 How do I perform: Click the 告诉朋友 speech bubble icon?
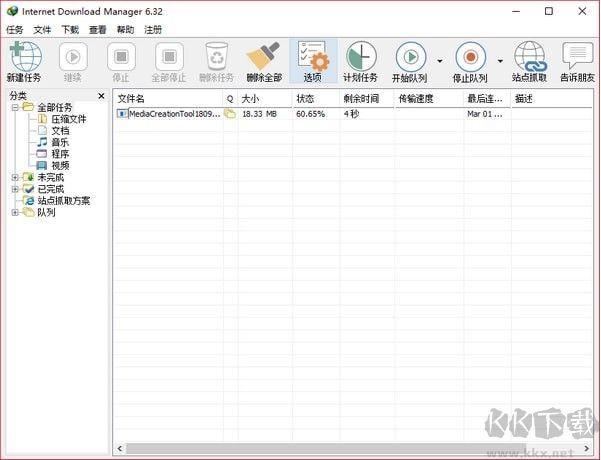(577, 57)
